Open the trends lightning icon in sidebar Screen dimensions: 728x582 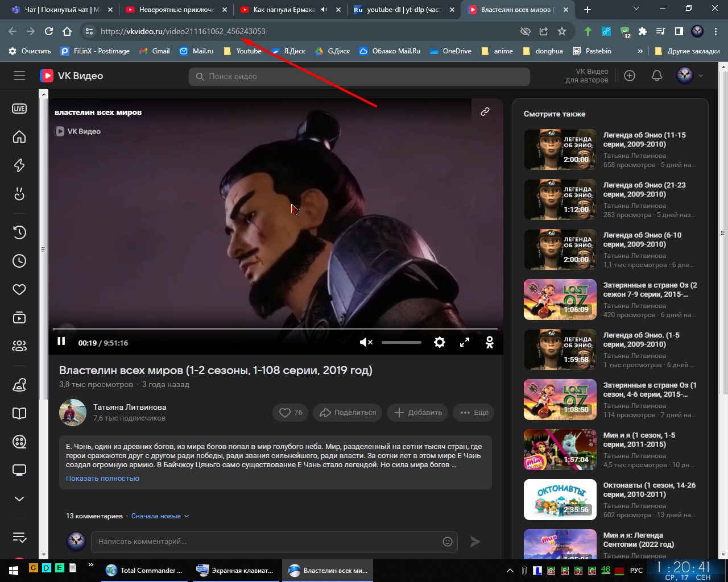19,165
